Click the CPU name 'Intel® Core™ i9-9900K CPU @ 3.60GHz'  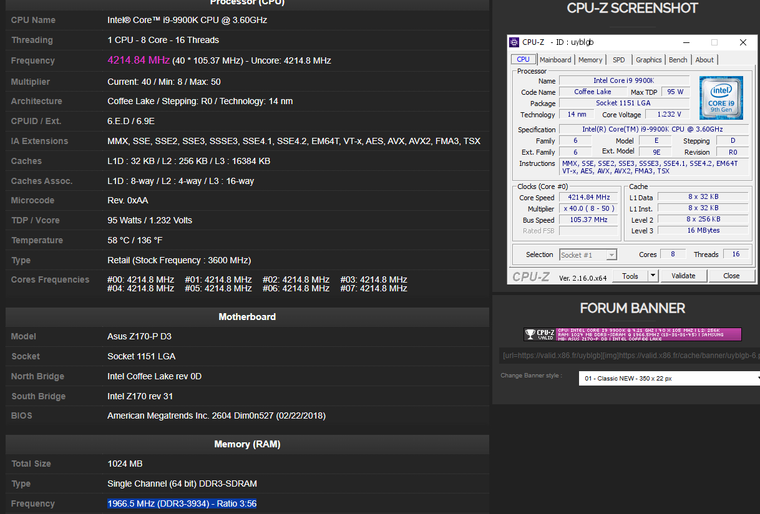tap(187, 20)
